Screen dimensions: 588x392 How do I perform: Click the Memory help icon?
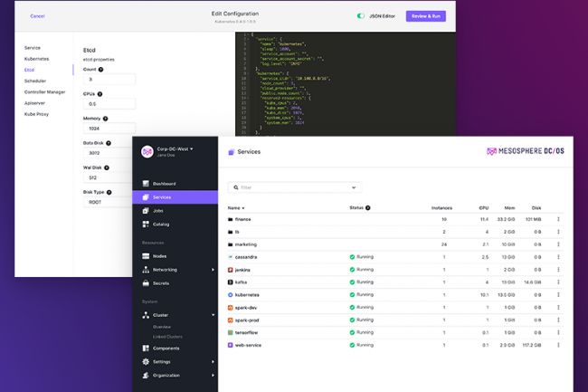(105, 119)
